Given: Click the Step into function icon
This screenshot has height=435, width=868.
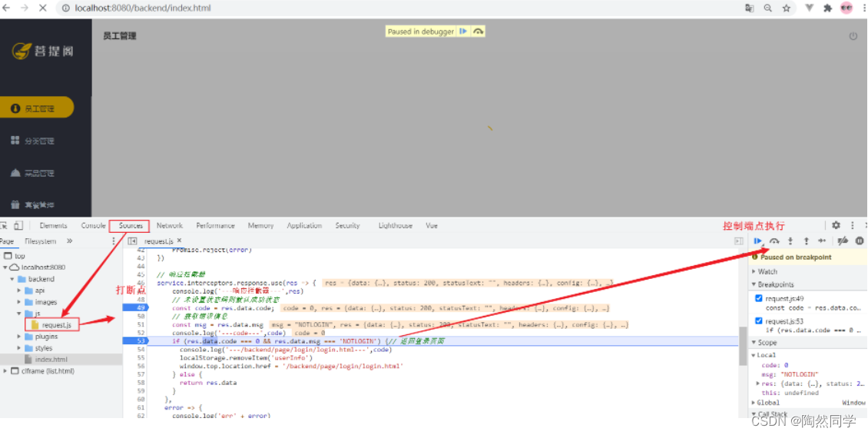Looking at the screenshot, I should coord(790,241).
